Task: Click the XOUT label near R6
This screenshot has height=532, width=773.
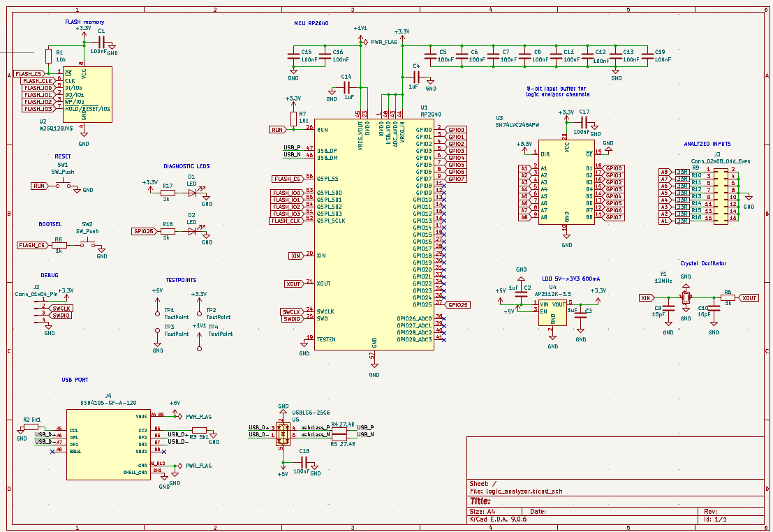Action: pos(749,298)
